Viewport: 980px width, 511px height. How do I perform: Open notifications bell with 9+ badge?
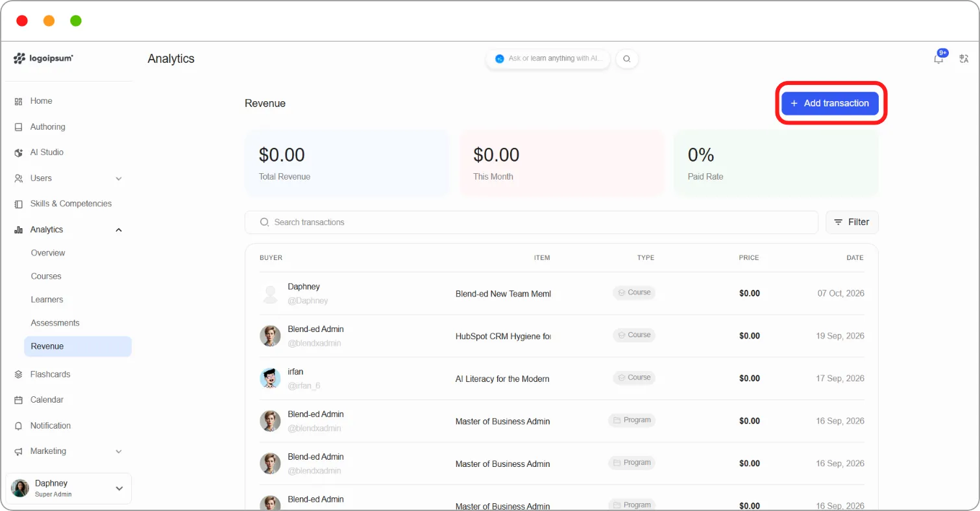939,58
